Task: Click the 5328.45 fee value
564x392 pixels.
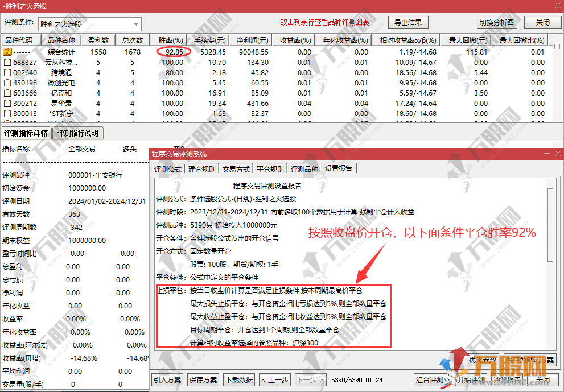Action: 213,52
